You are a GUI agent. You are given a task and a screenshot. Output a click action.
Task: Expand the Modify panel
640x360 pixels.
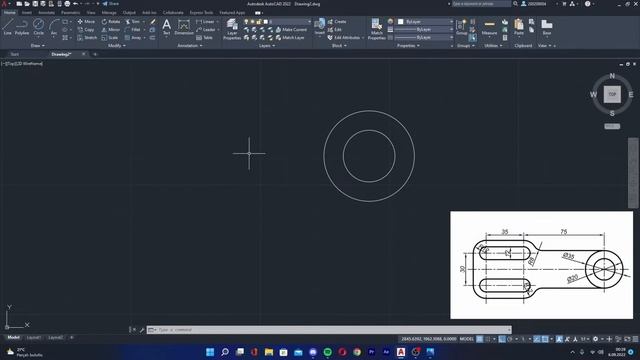pos(117,46)
